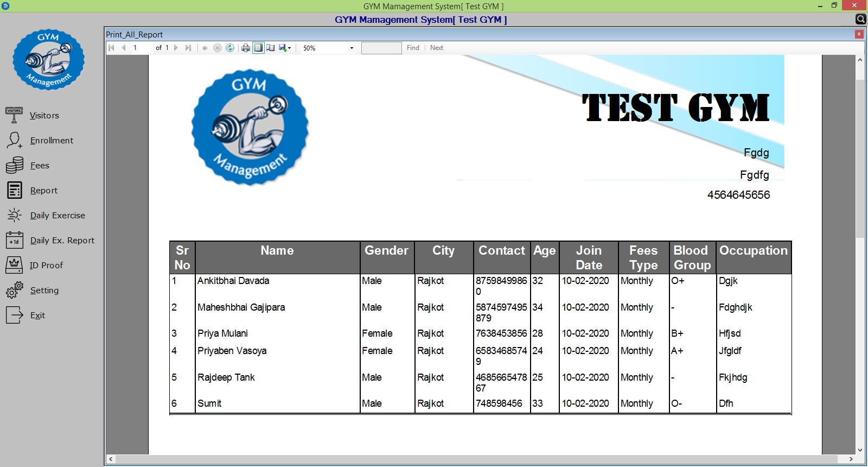
Task: Go to previous report page
Action: pyautogui.click(x=124, y=48)
